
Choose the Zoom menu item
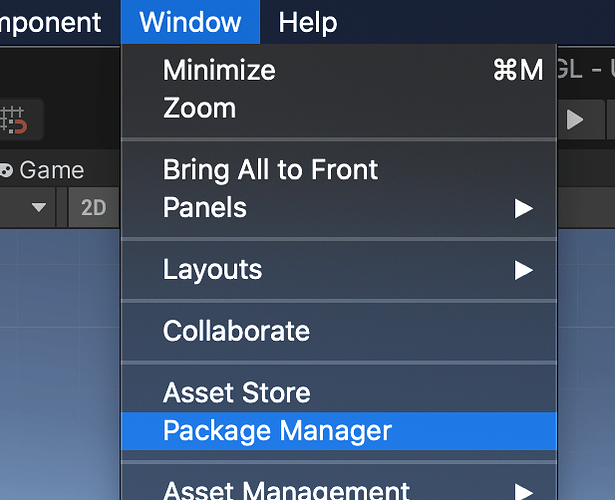pyautogui.click(x=199, y=108)
